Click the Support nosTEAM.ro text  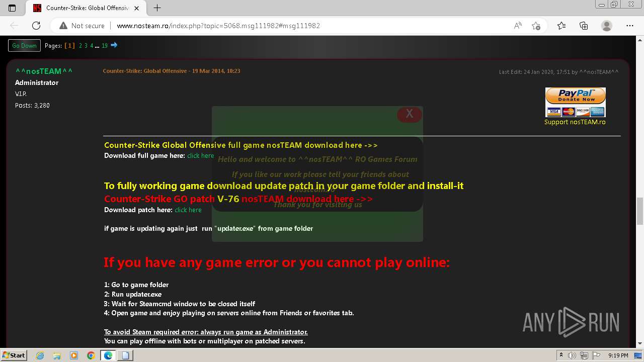(575, 122)
